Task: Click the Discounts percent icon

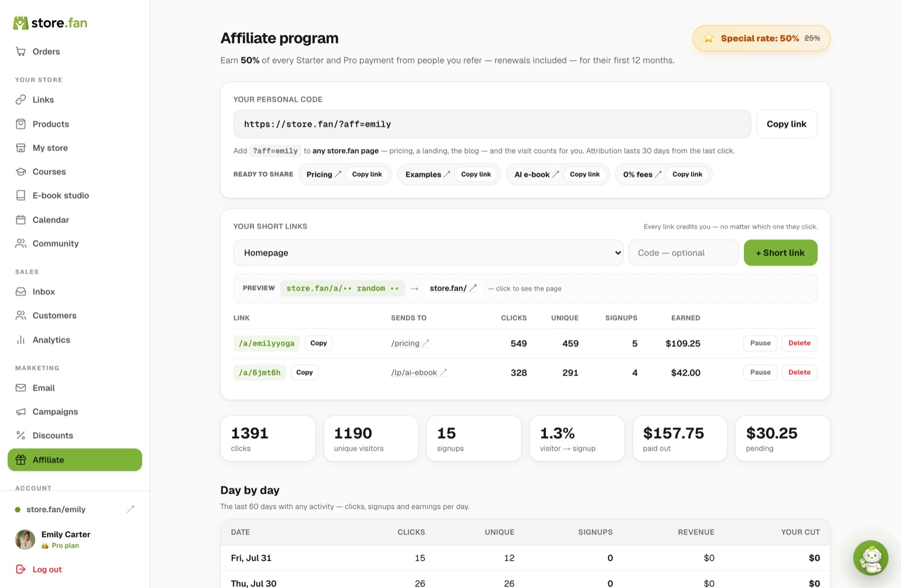Action: coord(21,435)
